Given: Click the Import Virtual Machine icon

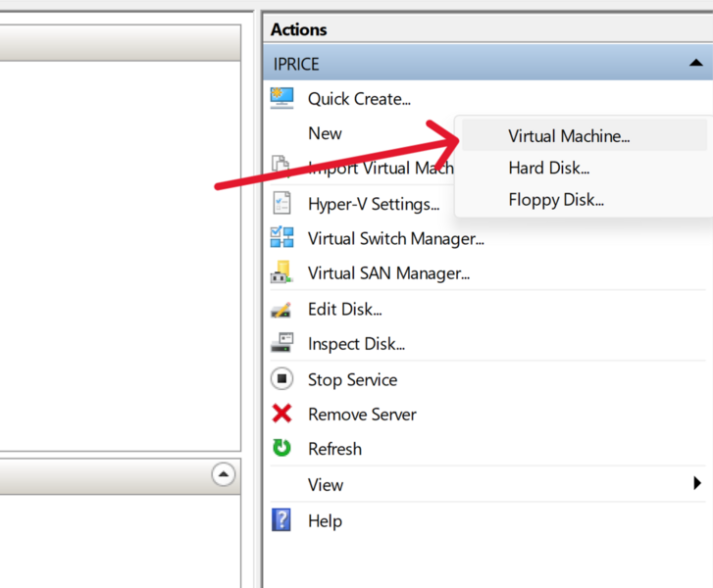Looking at the screenshot, I should (x=280, y=165).
